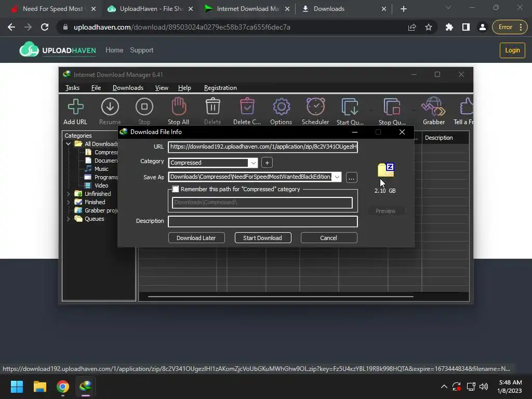Open the UploadHaven Home link

[x=114, y=50]
